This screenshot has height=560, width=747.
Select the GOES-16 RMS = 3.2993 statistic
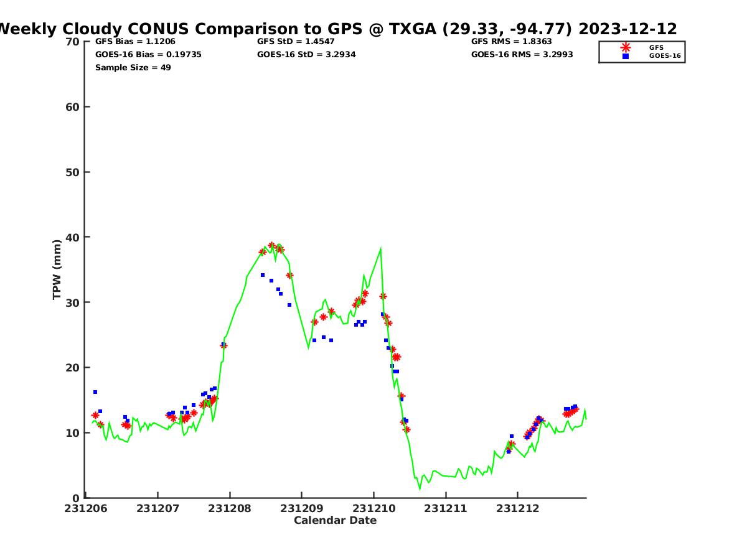point(522,55)
